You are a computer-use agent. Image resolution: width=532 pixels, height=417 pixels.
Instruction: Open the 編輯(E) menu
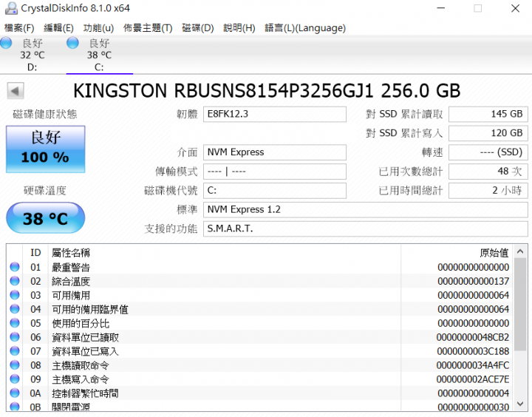click(58, 28)
